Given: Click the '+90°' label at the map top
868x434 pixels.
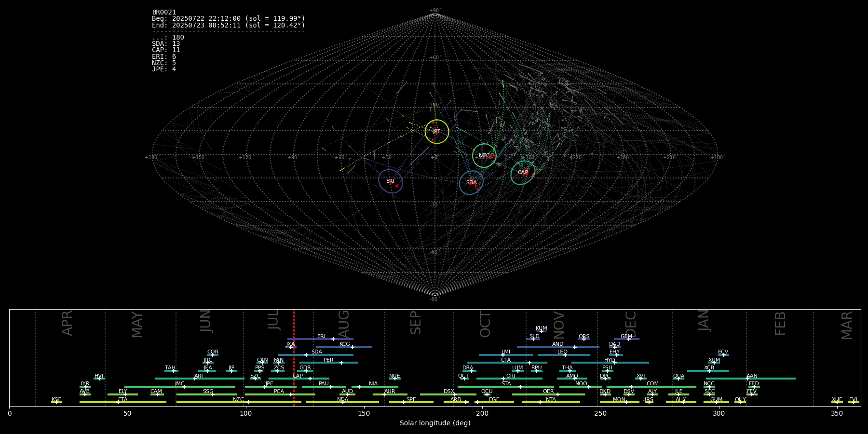Looking at the screenshot, I should [435, 11].
